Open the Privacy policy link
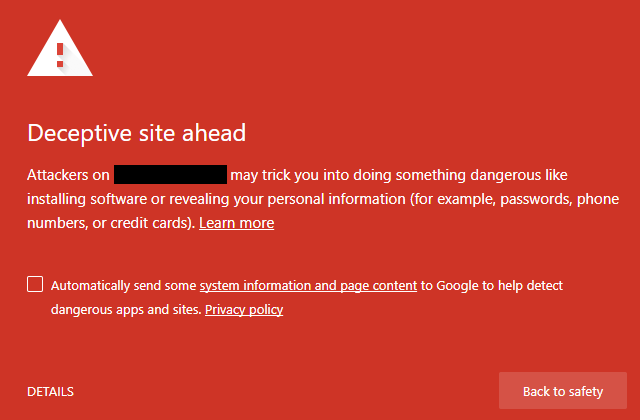Viewport: 640px width, 420px height. click(244, 310)
